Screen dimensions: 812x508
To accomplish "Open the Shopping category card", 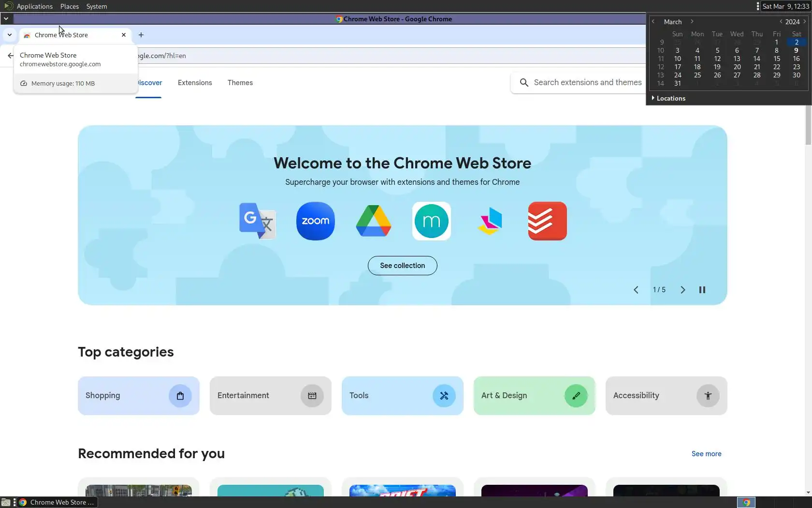I will pyautogui.click(x=139, y=396).
